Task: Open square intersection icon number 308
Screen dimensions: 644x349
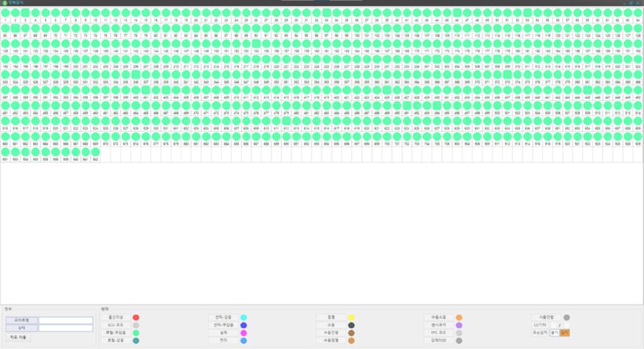Action: [498, 59]
